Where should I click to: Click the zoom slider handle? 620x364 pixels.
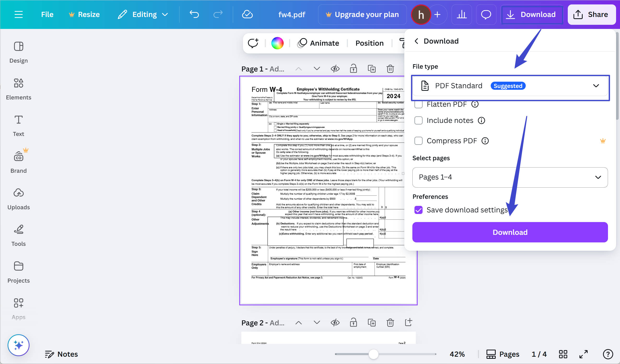point(373,354)
